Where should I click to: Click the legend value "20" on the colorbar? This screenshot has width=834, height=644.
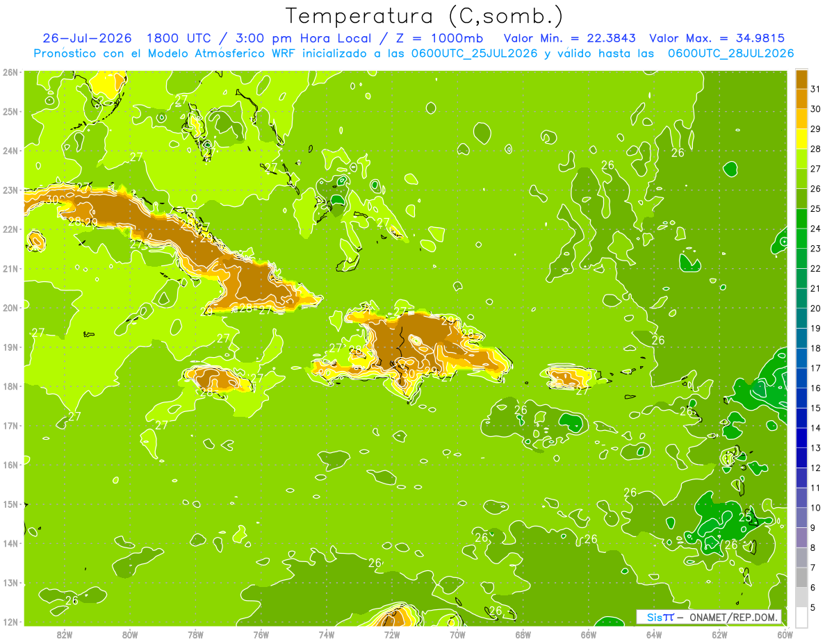coord(816,308)
